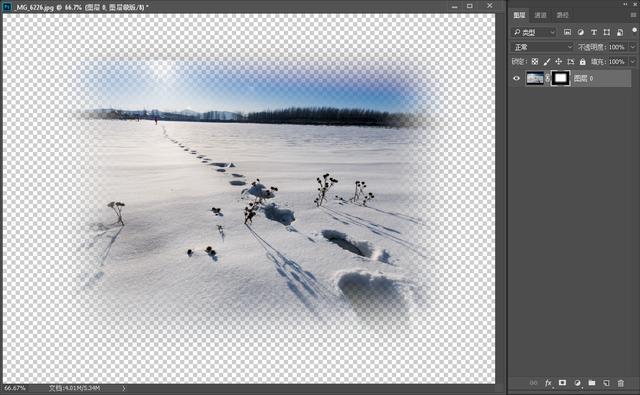Expand the opacity 100% slider arrow
640x395 pixels.
[x=633, y=47]
